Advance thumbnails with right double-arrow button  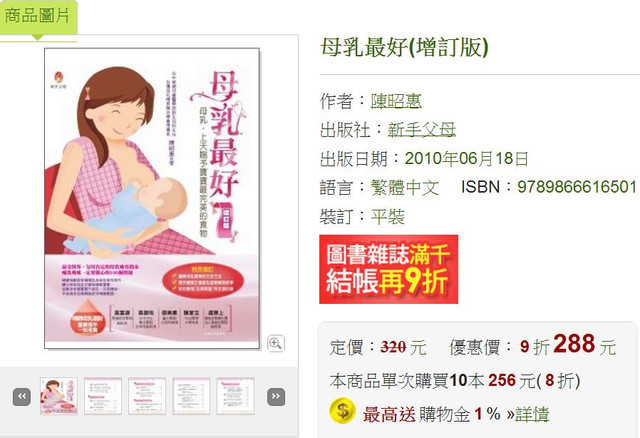[x=276, y=397]
